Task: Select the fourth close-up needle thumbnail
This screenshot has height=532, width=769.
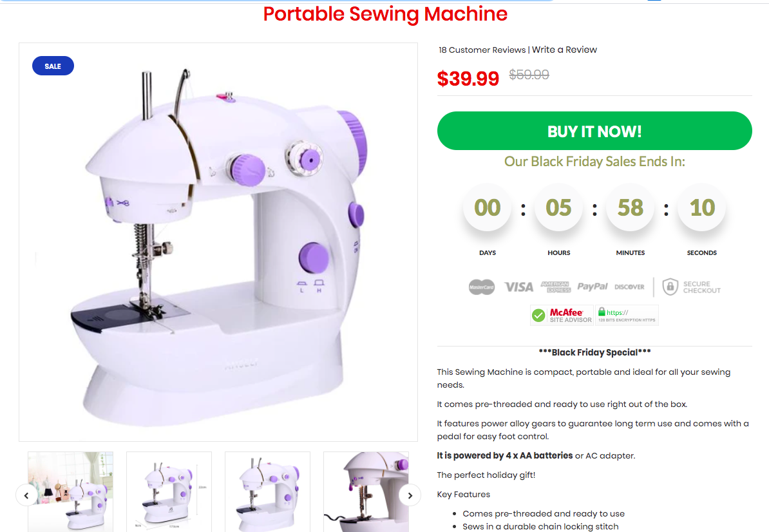Action: coord(366,492)
